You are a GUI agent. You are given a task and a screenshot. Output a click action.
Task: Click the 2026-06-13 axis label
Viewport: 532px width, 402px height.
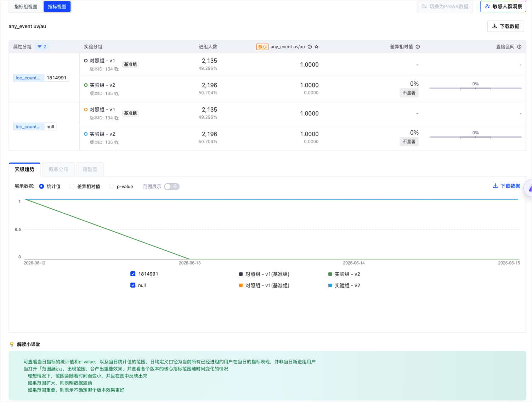(189, 263)
